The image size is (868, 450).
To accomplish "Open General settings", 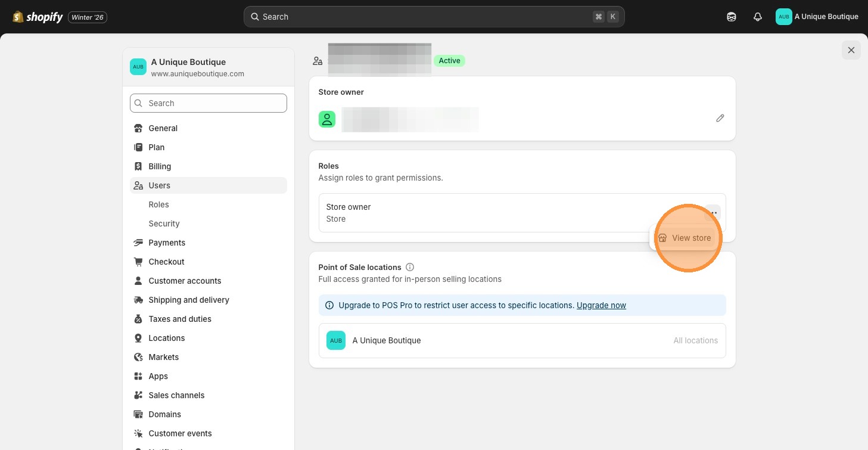I will pyautogui.click(x=209, y=128).
